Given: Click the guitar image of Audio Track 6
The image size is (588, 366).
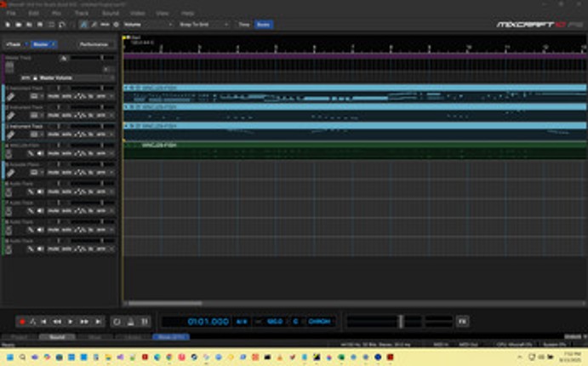Looking at the screenshot, I should pos(9,192).
